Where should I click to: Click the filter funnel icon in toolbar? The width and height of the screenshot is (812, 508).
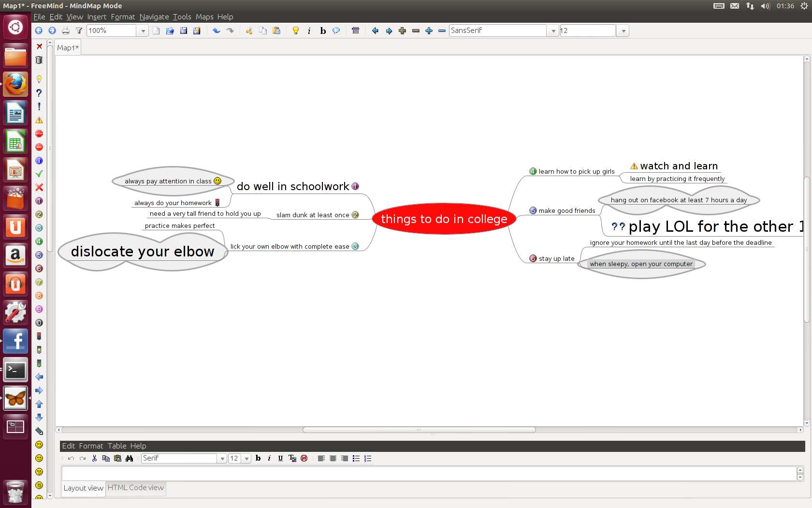coord(79,30)
